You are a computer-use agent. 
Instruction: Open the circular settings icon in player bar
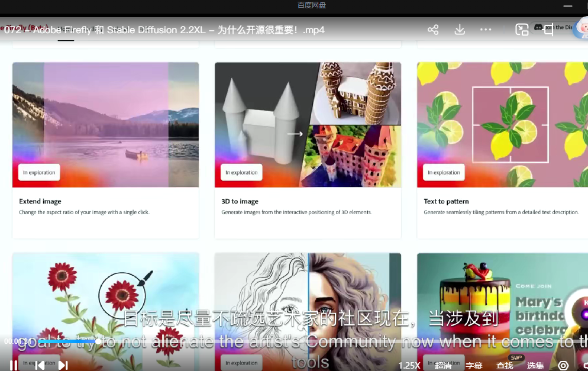tap(563, 365)
